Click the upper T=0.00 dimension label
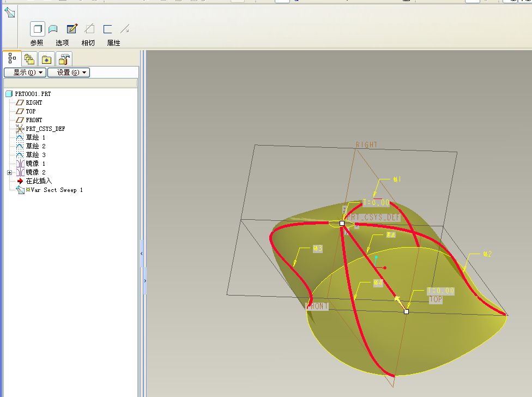 [x=376, y=202]
